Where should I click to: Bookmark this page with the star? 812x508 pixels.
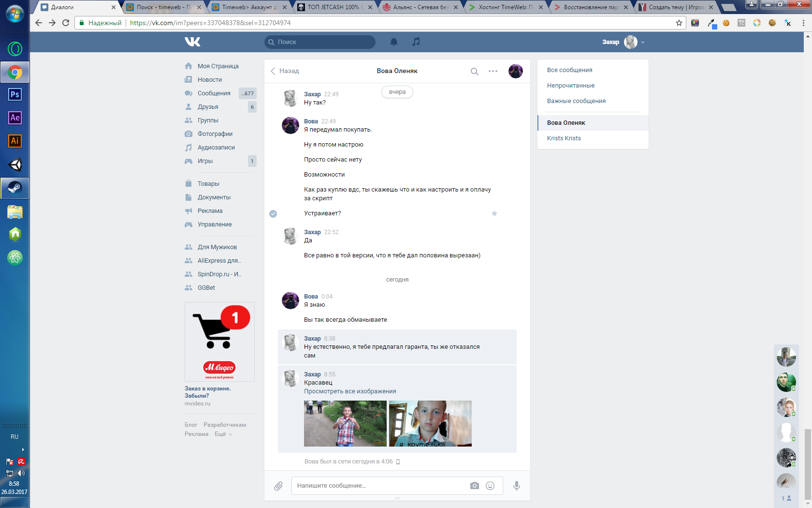[x=679, y=23]
